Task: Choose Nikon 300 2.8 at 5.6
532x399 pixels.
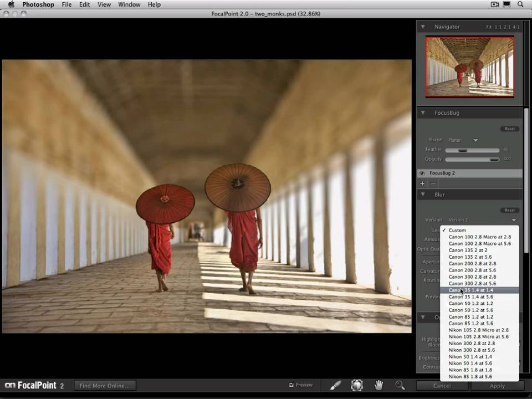Action: tap(479, 350)
